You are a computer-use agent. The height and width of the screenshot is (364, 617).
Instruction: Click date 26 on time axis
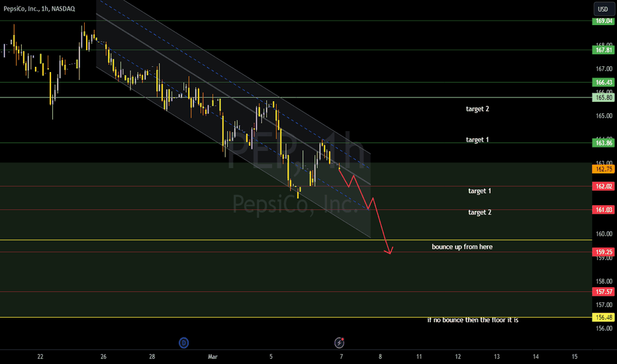pos(103,357)
